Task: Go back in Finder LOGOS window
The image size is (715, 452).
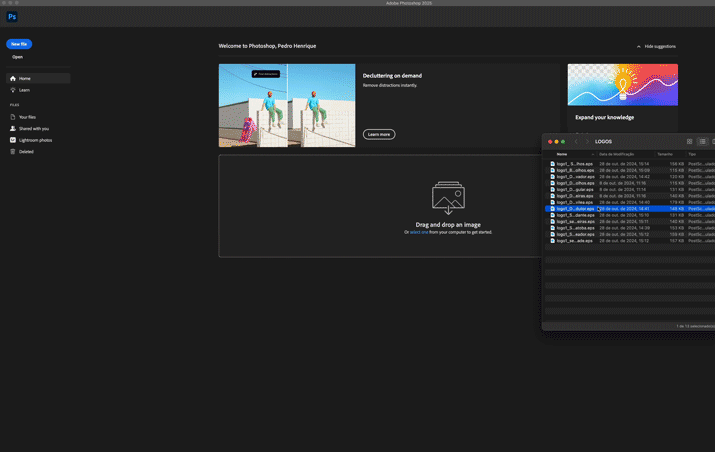Action: tap(576, 142)
